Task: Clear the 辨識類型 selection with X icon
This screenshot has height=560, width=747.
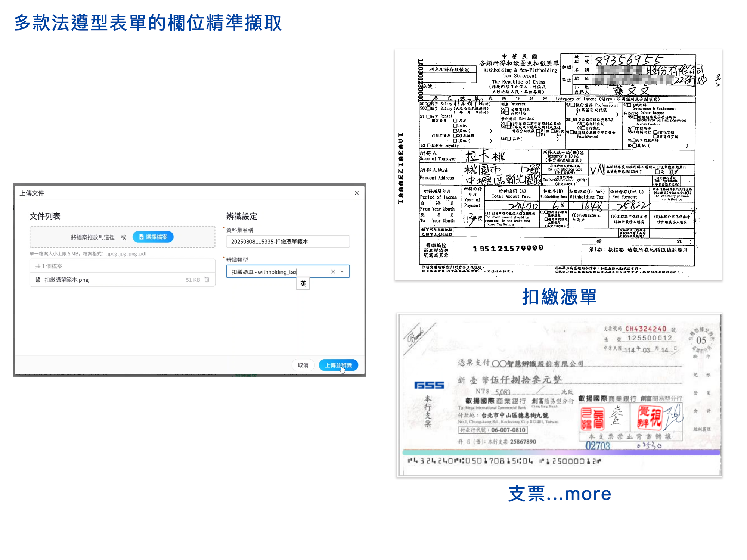Action: (x=333, y=272)
